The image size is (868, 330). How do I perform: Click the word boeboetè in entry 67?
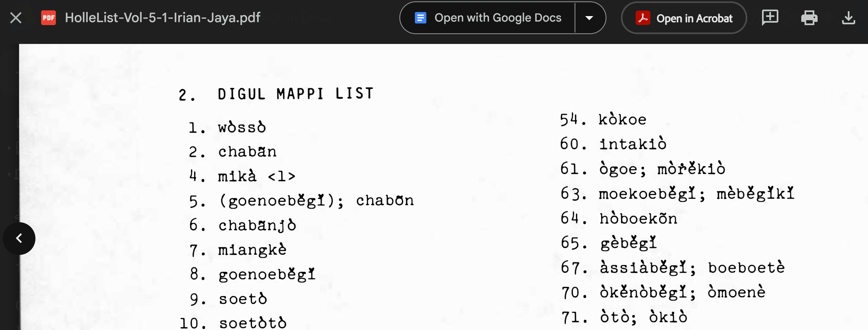click(746, 268)
